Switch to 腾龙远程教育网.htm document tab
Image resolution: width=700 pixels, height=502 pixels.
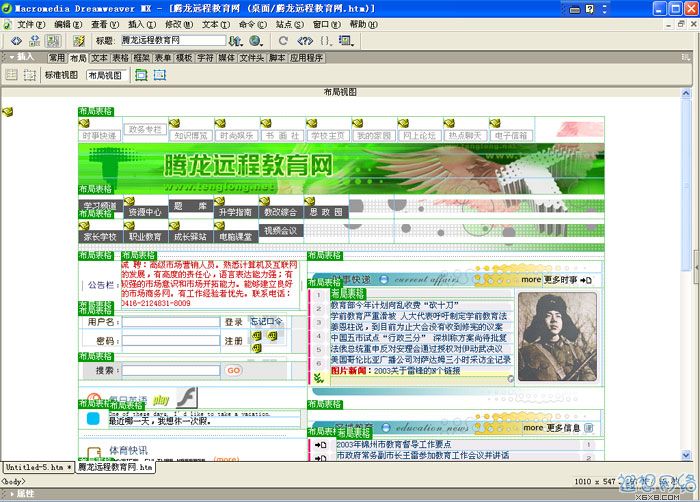click(115, 467)
